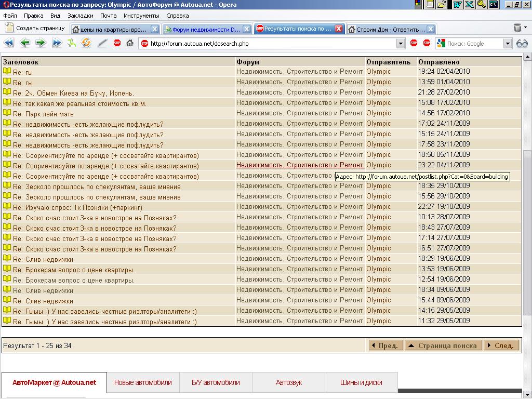Viewport: 532px width, 399px height.
Task: Click the Home icon in toolbar
Action: click(x=129, y=43)
